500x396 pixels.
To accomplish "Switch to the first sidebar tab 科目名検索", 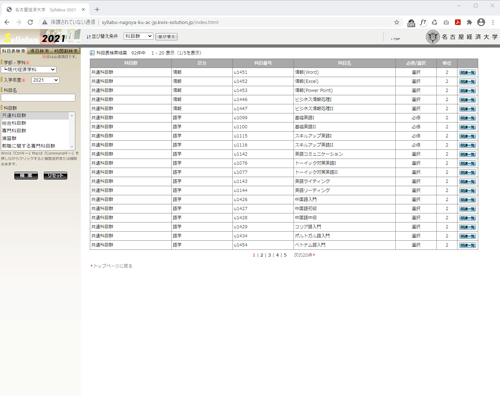I will coord(14,51).
